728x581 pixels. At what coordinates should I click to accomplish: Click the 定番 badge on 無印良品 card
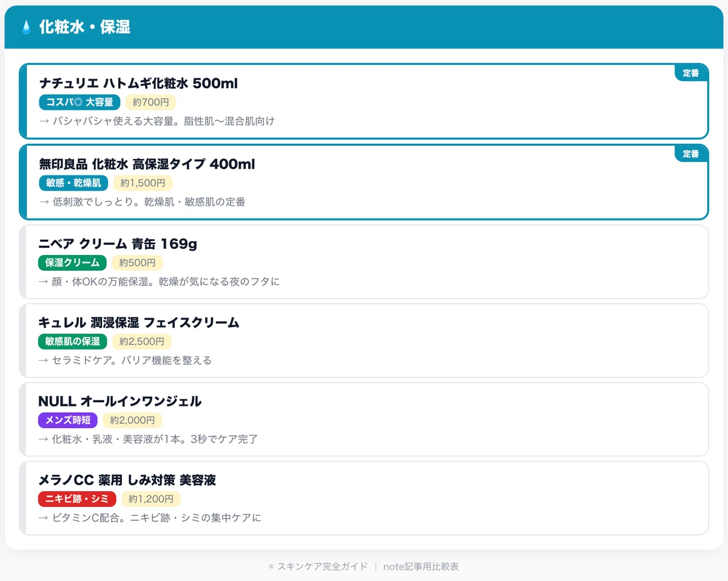(x=691, y=154)
